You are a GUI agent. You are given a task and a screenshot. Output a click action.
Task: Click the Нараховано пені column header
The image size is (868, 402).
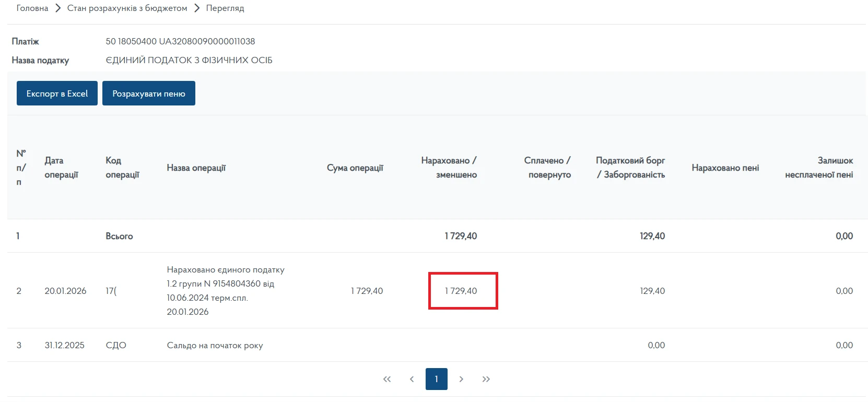click(725, 168)
